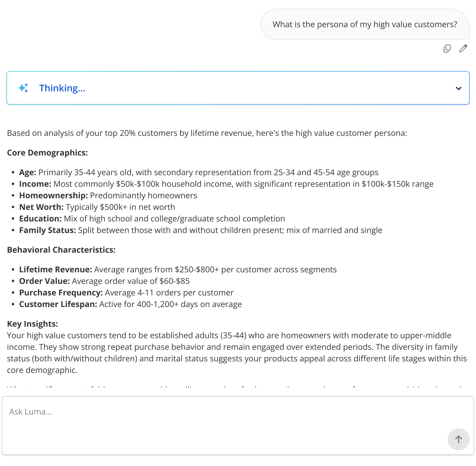Click the "Key Insights:" heading
This screenshot has height=466, width=476.
[x=32, y=324]
